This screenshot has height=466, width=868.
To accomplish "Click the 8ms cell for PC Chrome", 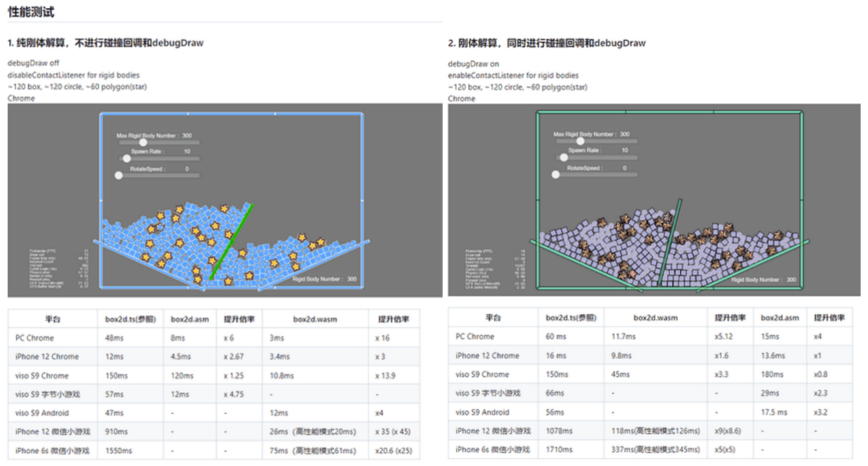I will (190, 337).
